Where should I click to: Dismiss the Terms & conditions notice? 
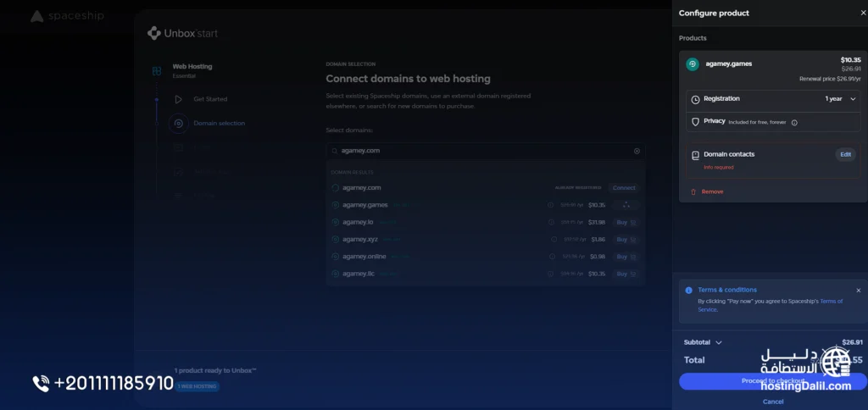click(x=859, y=291)
